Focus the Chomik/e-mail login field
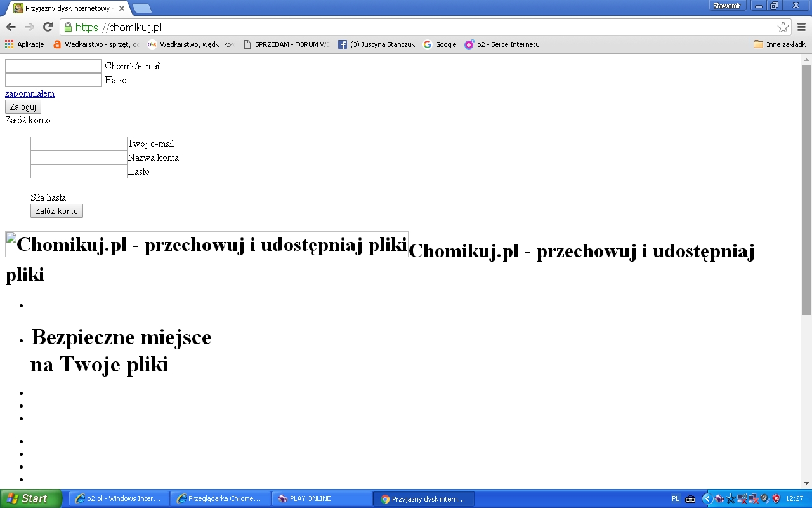This screenshot has height=508, width=812. pyautogui.click(x=53, y=66)
